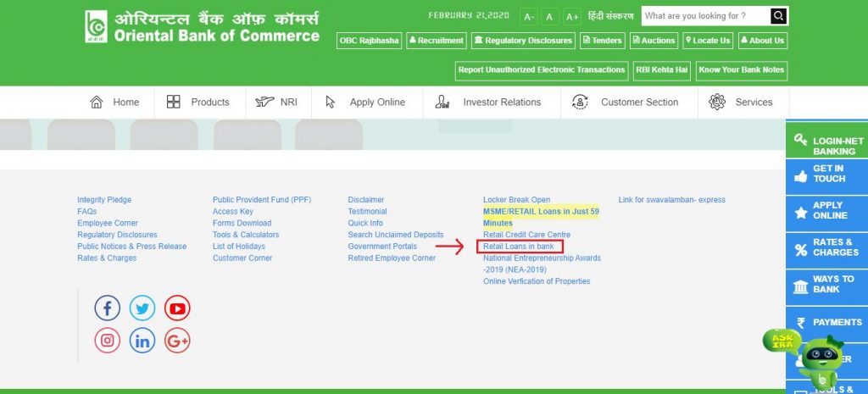This screenshot has width=868, height=394.
Task: Click the Apply Online cursor icon
Action: [331, 102]
